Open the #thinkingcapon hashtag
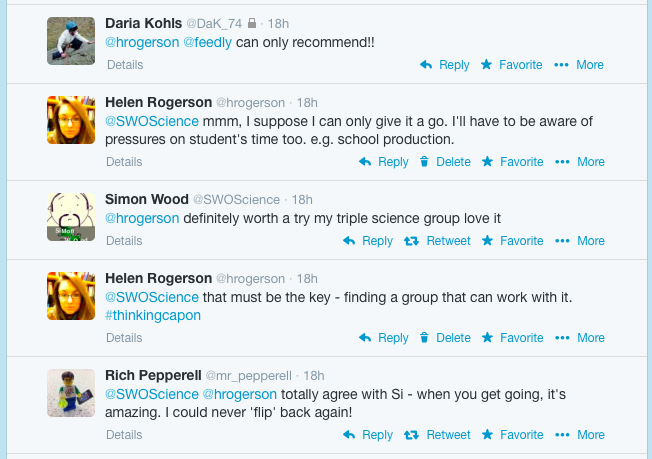 (153, 316)
